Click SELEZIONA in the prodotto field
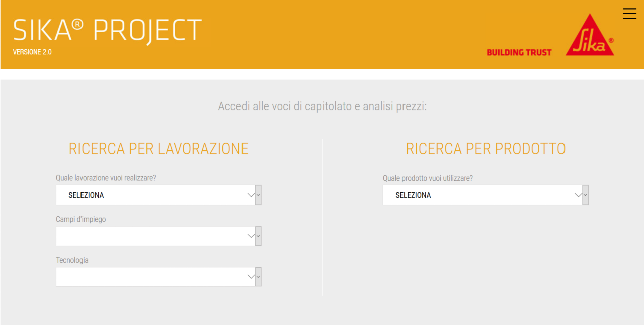644x325 pixels. pyautogui.click(x=413, y=195)
